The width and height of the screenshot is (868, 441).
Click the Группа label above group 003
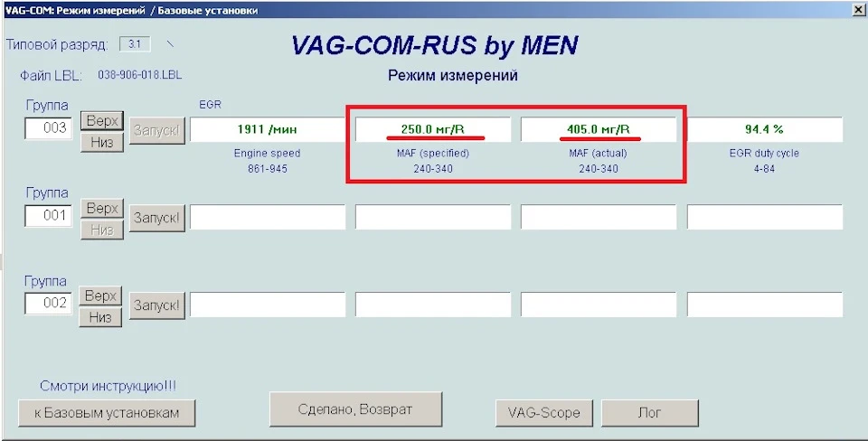point(47,105)
